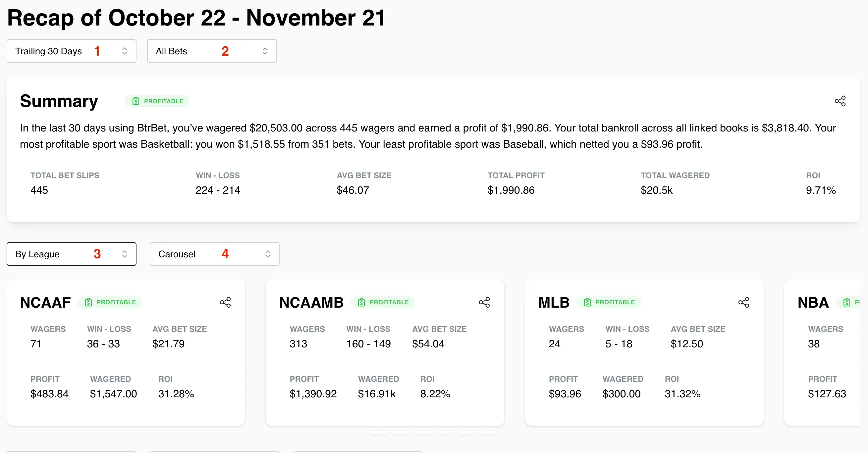Viewport: 868px width, 453px height.
Task: Click the MLB league card title
Action: click(554, 302)
